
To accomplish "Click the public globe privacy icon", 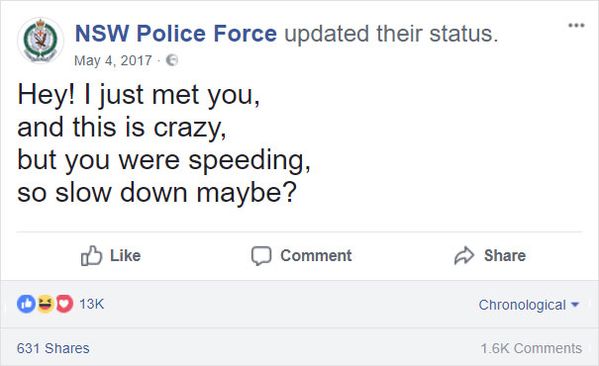I will tap(172, 60).
